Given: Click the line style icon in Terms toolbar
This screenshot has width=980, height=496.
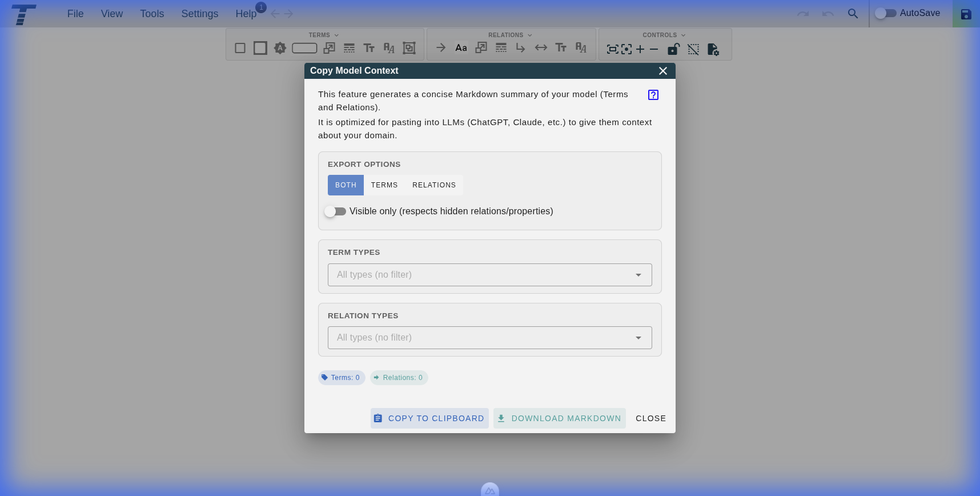Looking at the screenshot, I should click(350, 49).
